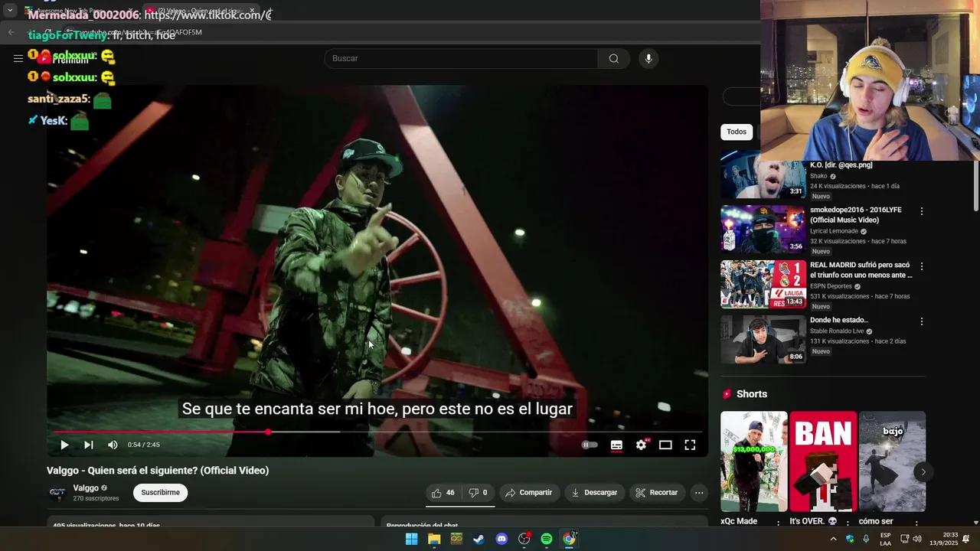Screen dimensions: 980x551
Task: Click the Shorts section heading
Action: click(751, 394)
